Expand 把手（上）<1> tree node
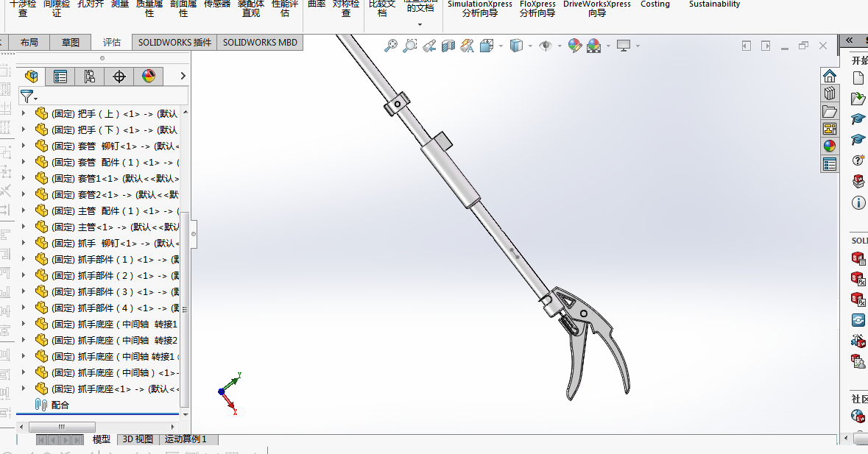Screen dimensions: 868x454 click(x=24, y=113)
